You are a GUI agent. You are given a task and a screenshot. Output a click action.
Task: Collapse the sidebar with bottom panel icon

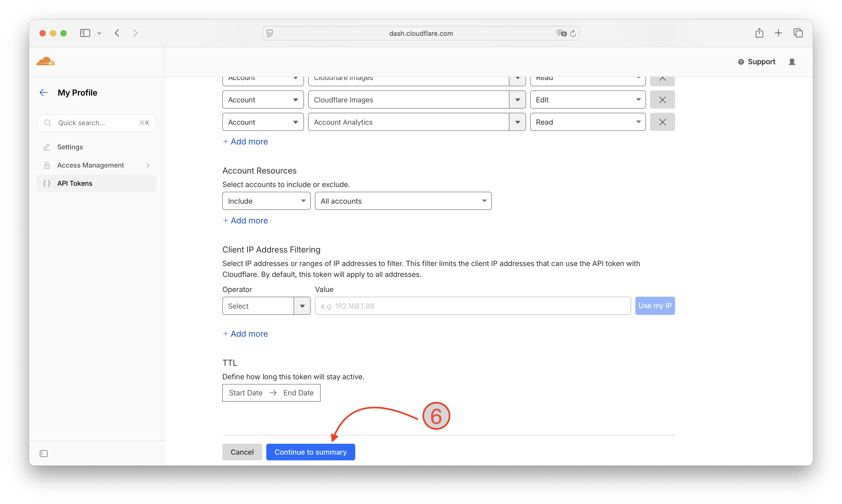(44, 453)
